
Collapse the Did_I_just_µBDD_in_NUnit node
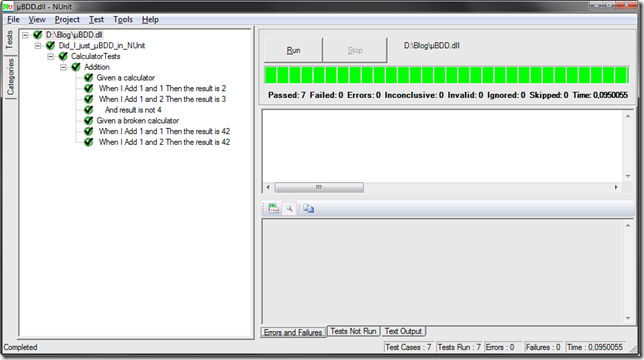click(38, 46)
